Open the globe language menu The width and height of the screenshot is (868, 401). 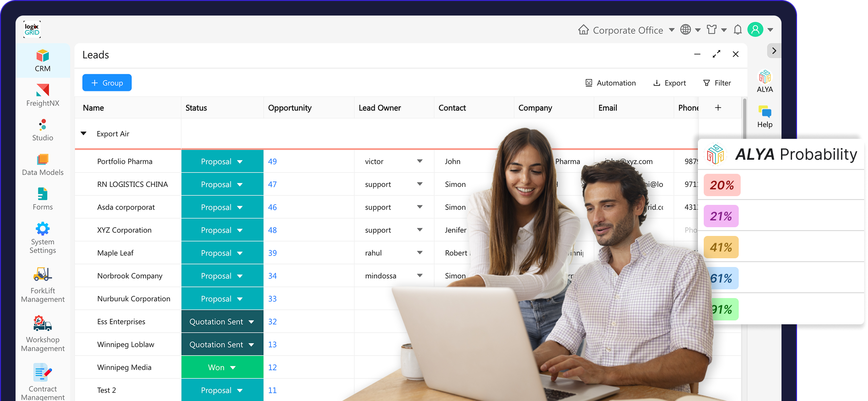click(x=690, y=30)
